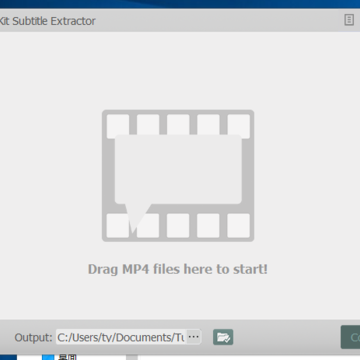
Task: Click 'Drag MP4 files here to start!' text
Action: [x=178, y=269]
